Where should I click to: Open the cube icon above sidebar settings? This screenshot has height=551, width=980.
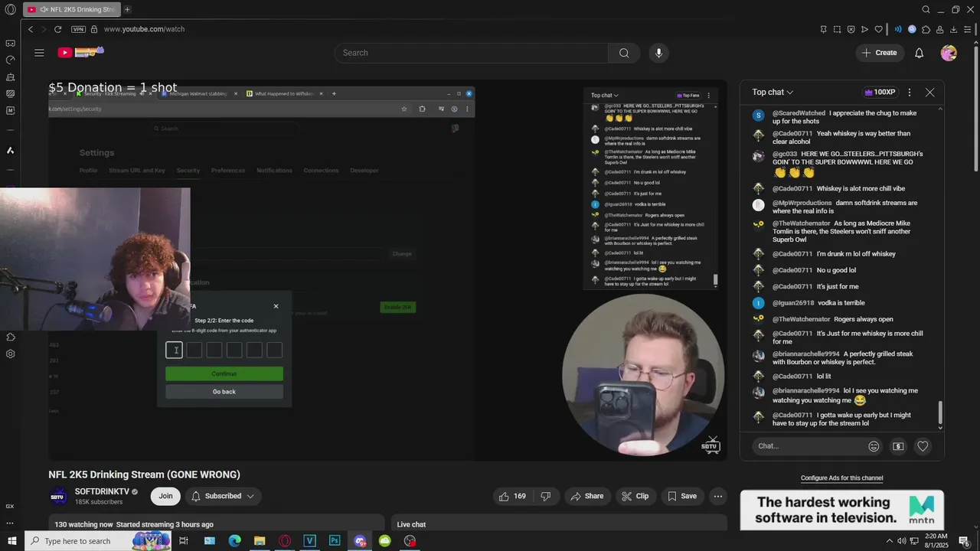point(10,337)
